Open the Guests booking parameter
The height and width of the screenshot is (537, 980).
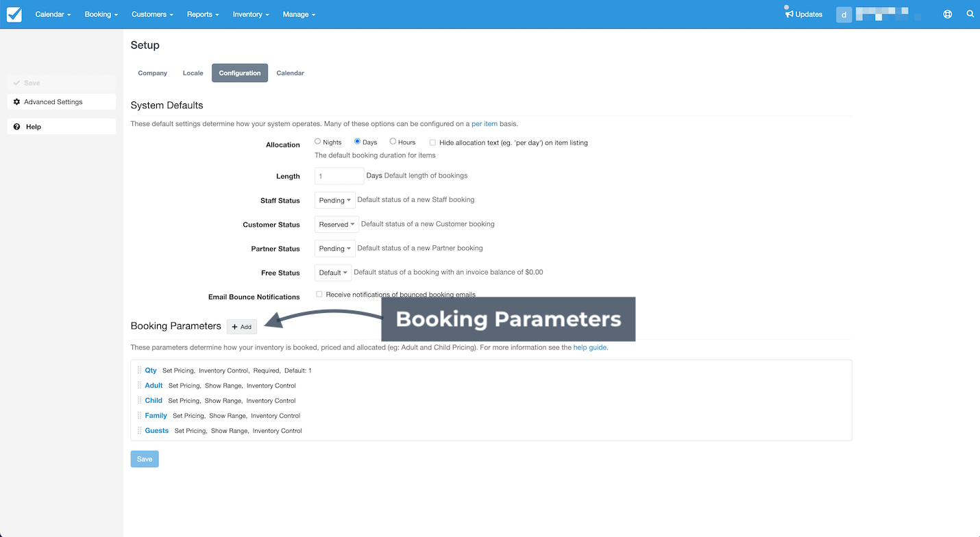(x=157, y=431)
